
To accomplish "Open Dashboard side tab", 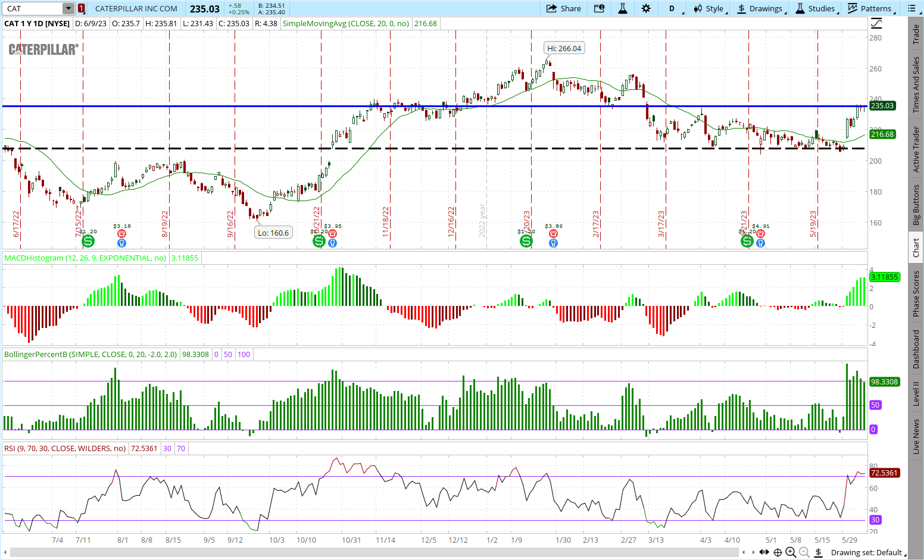I will tap(916, 349).
